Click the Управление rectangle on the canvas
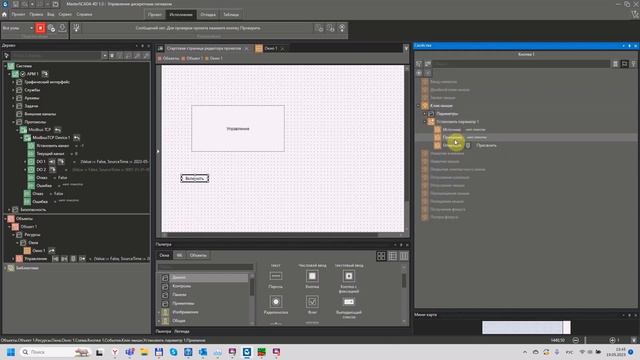Image resolution: width=640 pixels, height=360 pixels. (x=238, y=129)
